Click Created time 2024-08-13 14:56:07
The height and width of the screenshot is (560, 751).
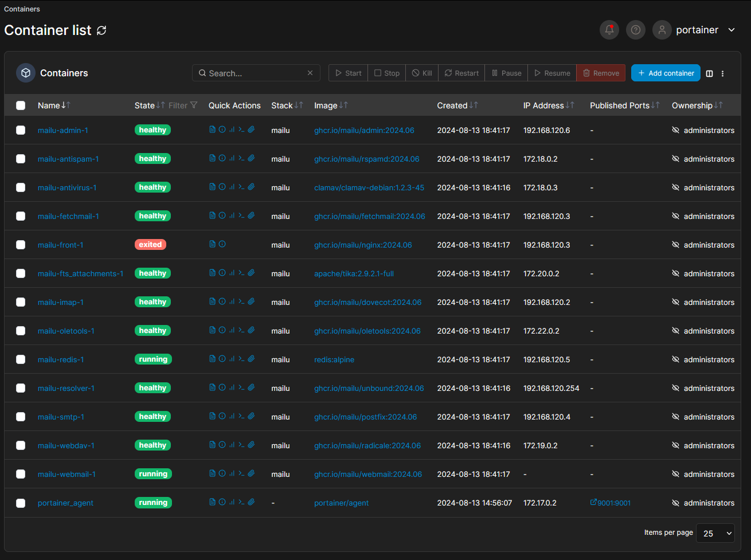pyautogui.click(x=474, y=503)
